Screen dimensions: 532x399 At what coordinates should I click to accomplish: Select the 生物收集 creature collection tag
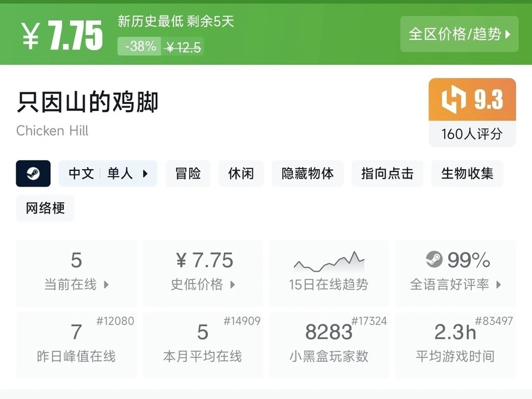(467, 174)
